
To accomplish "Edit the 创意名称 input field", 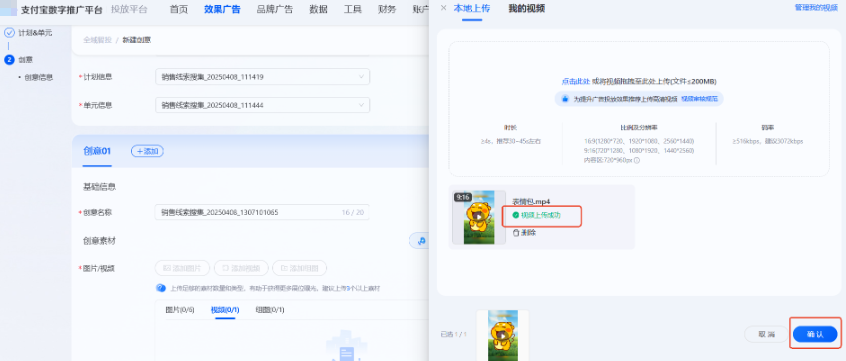I will [262, 212].
